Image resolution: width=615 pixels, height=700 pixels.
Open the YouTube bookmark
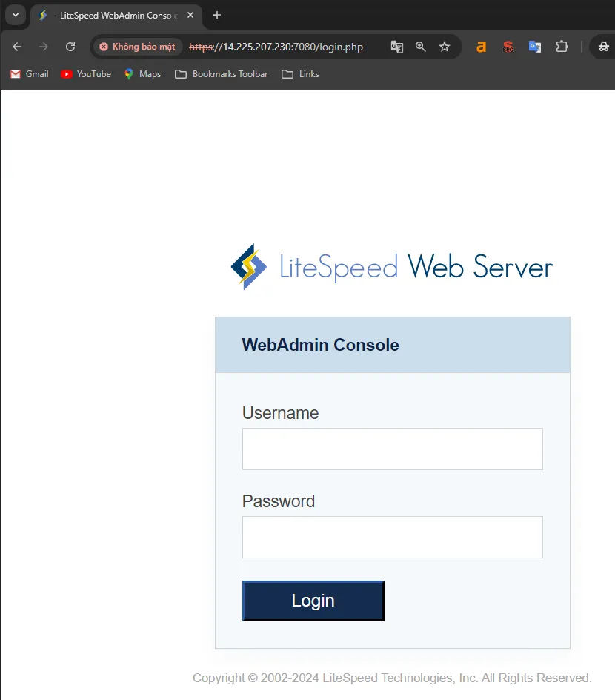click(x=86, y=74)
